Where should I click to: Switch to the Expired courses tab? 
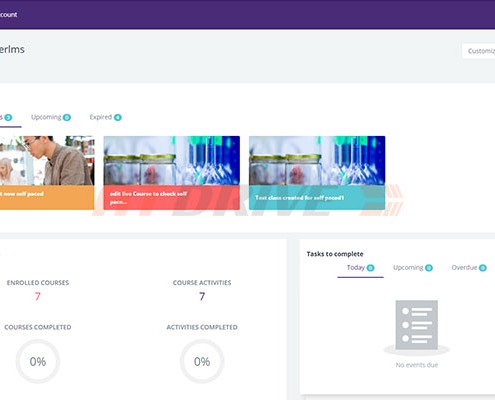(x=105, y=117)
